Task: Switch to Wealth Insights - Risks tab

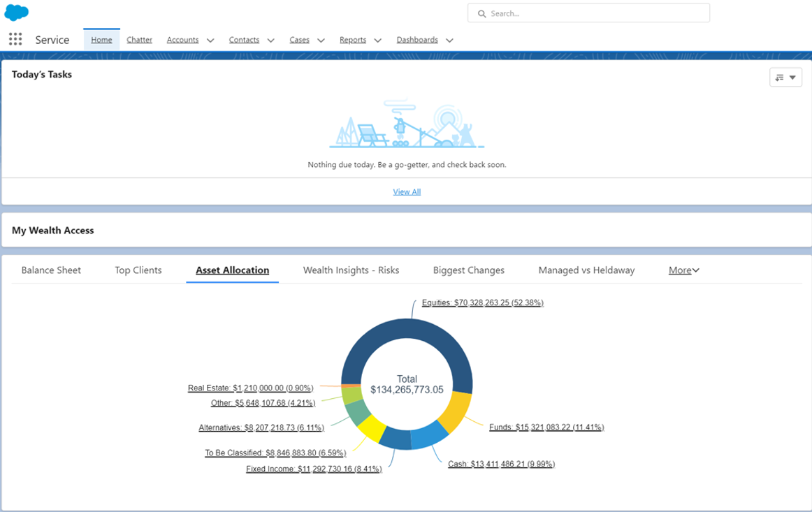Action: click(351, 270)
